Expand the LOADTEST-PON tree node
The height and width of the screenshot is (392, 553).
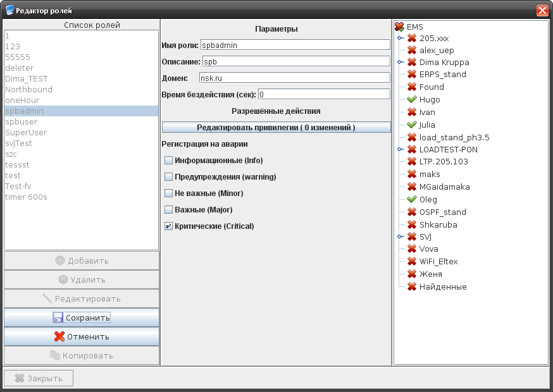point(400,150)
